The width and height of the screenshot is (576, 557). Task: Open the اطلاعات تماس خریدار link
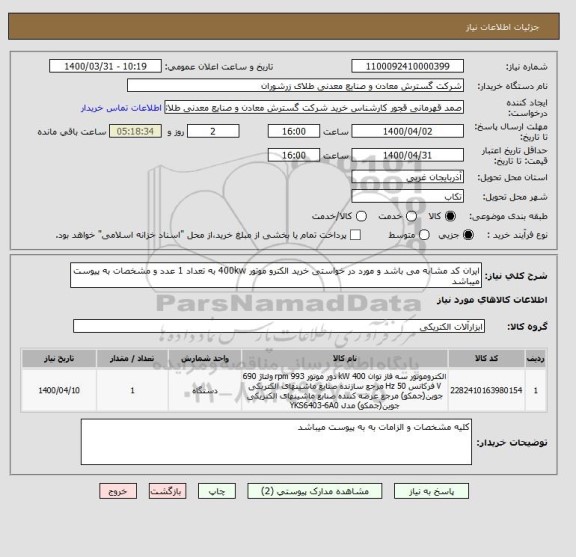pos(121,108)
